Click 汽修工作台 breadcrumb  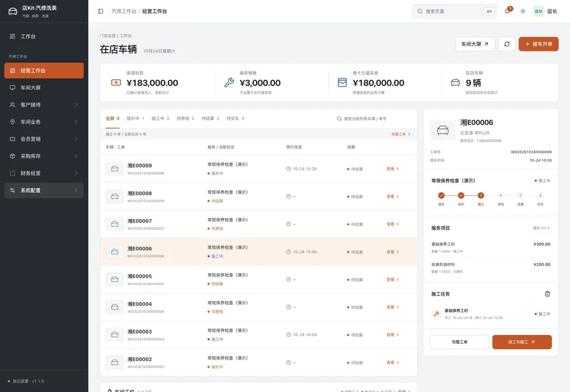[123, 11]
